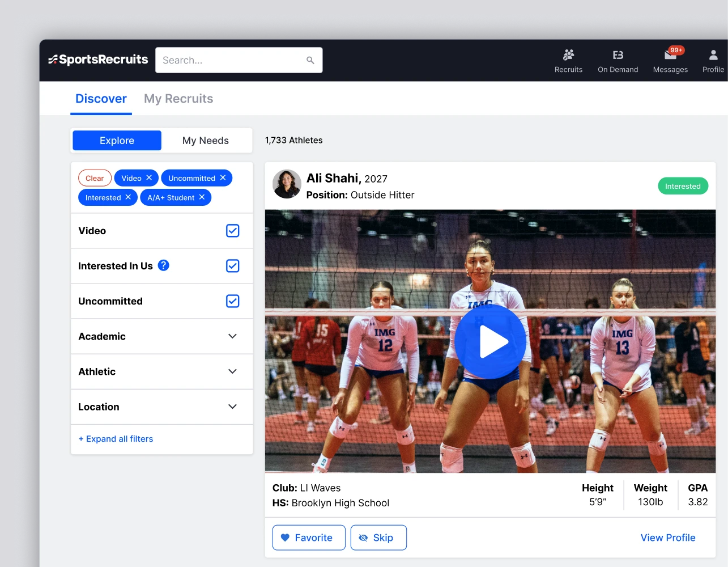Image resolution: width=728 pixels, height=567 pixels.
Task: Play Ali Shahi's highlight video
Action: (x=490, y=341)
